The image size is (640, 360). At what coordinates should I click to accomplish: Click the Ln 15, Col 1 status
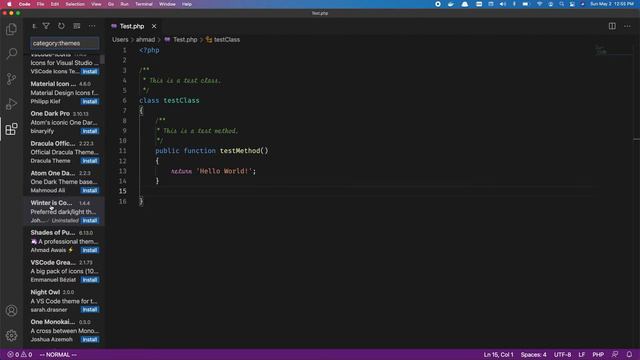pos(499,355)
